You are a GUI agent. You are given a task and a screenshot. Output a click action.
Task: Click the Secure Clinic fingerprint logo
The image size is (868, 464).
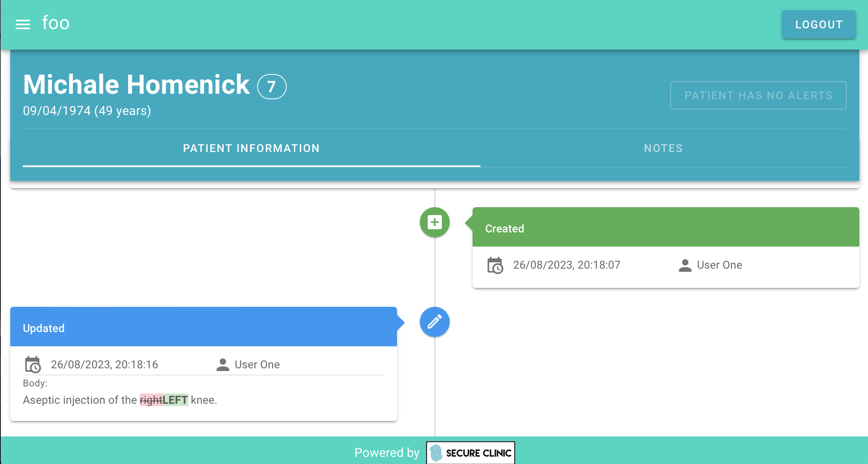point(436,453)
